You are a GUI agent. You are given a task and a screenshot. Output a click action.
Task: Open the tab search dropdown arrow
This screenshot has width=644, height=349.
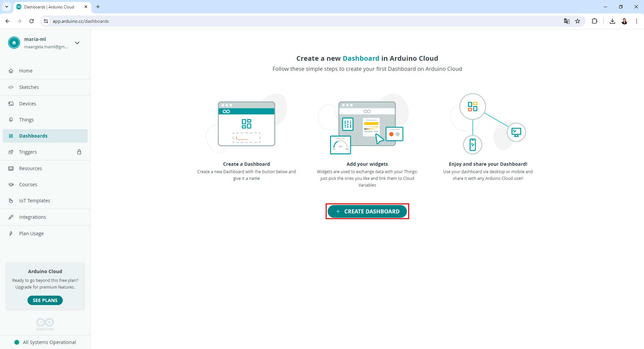(7, 7)
